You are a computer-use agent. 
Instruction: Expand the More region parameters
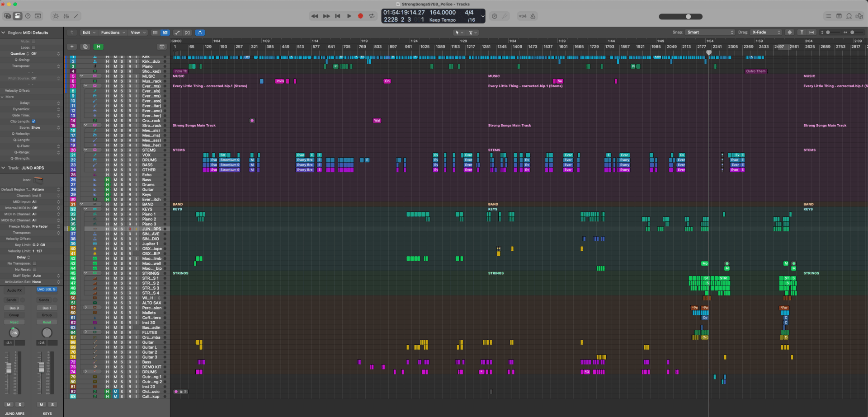[x=2, y=97]
